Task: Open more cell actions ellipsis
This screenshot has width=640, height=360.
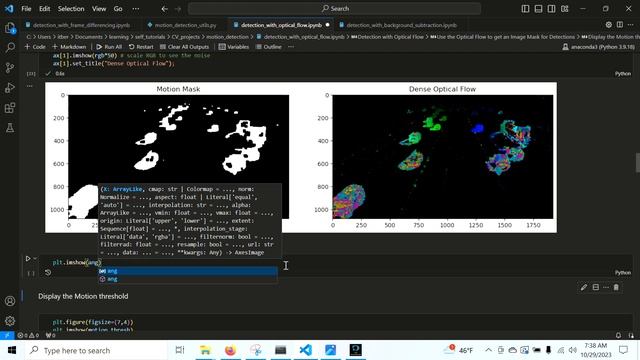Action: click(x=606, y=287)
